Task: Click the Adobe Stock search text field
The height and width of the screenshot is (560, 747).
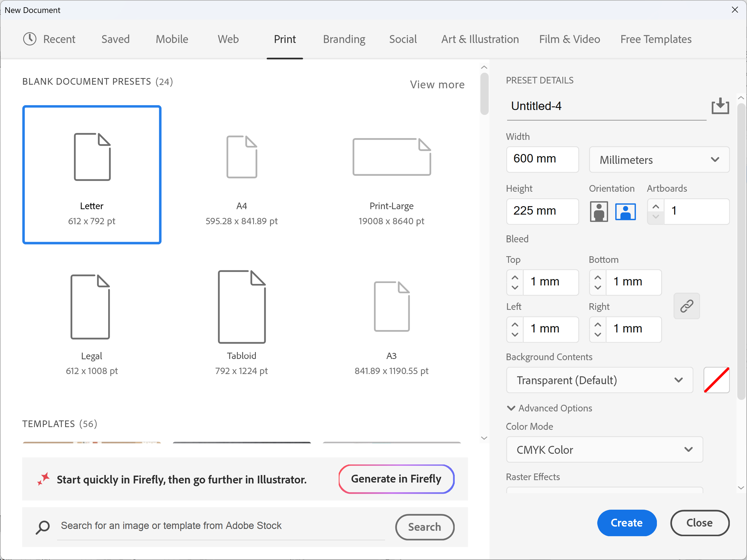Action: [x=221, y=526]
